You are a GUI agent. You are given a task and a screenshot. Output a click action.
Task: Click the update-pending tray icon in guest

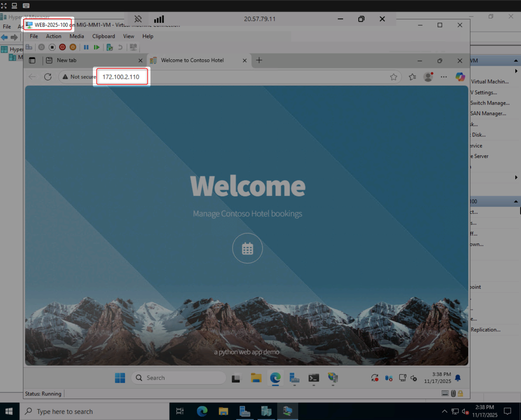coord(374,378)
